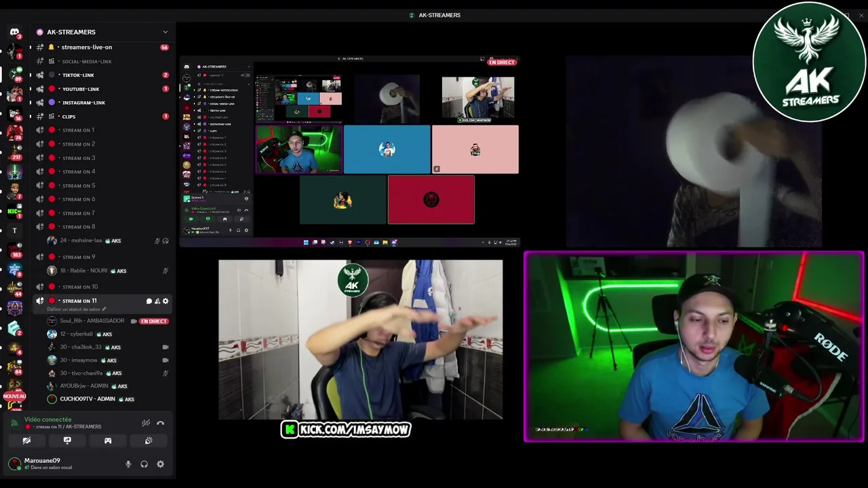Open the server icon with 84 badge
This screenshot has height=488, width=868.
(x=14, y=367)
